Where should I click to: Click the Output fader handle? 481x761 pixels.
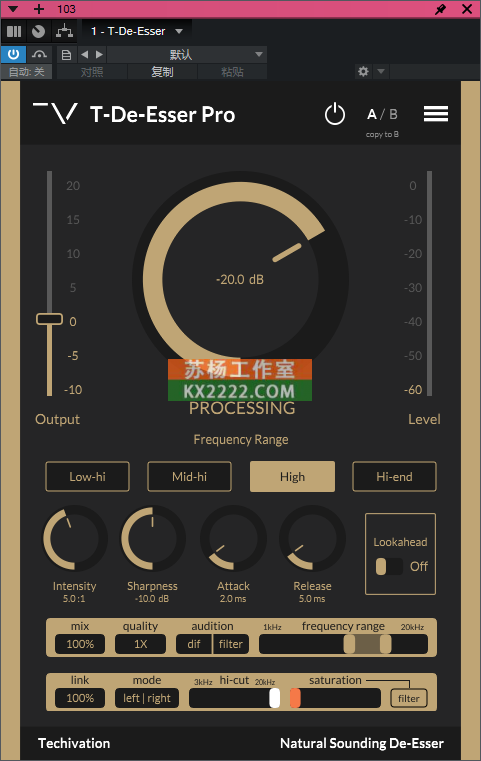tap(50, 319)
